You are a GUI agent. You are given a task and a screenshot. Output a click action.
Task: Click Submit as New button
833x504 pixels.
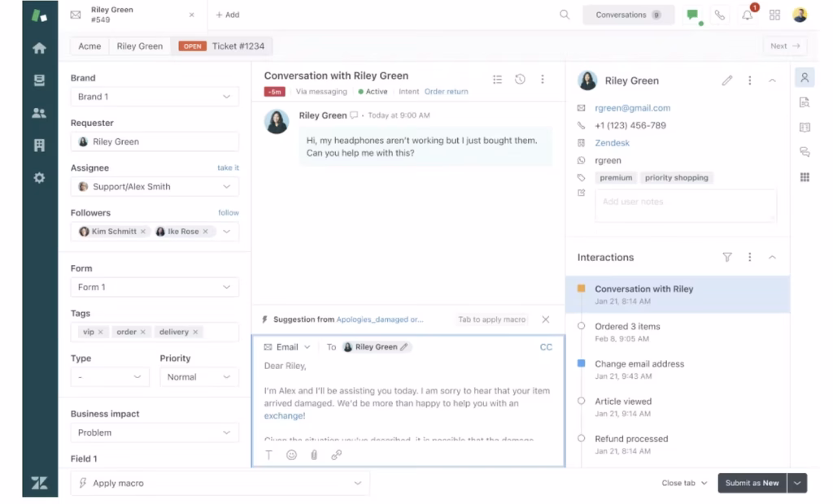point(752,483)
